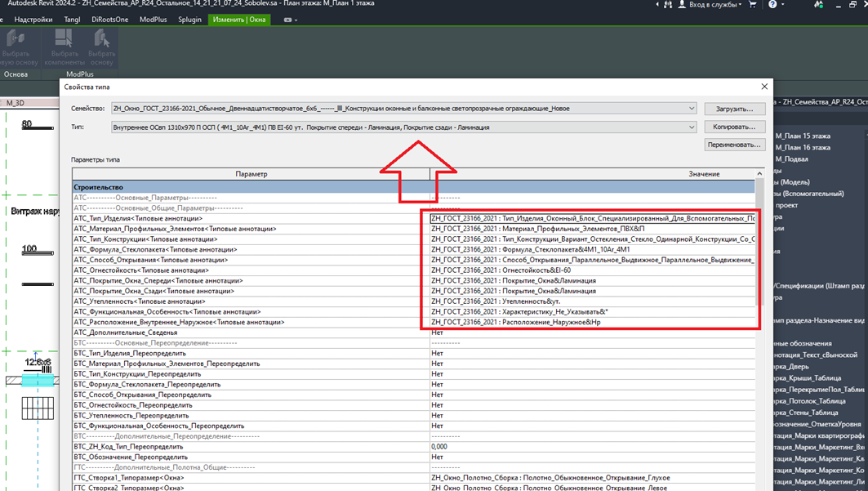Viewport: 868px width, 491px height.
Task: Open the Autodesk app store cart icon
Action: 752,4
